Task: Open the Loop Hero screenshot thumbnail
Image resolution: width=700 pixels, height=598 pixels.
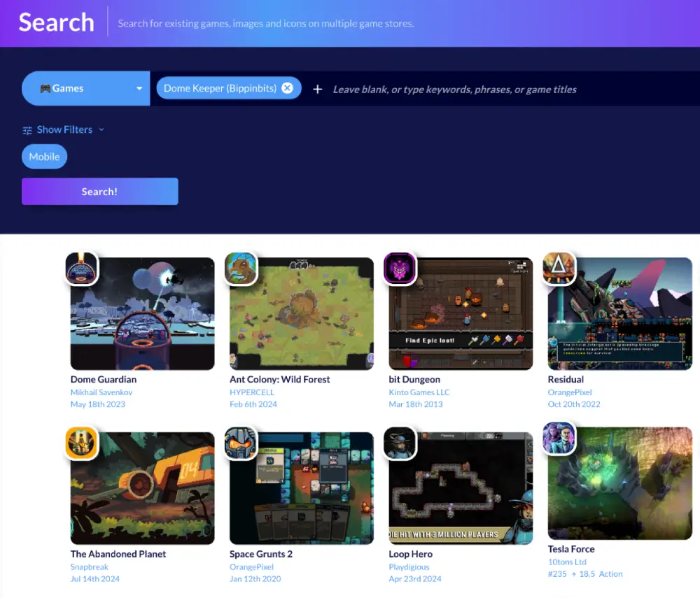Action: pyautogui.click(x=462, y=490)
